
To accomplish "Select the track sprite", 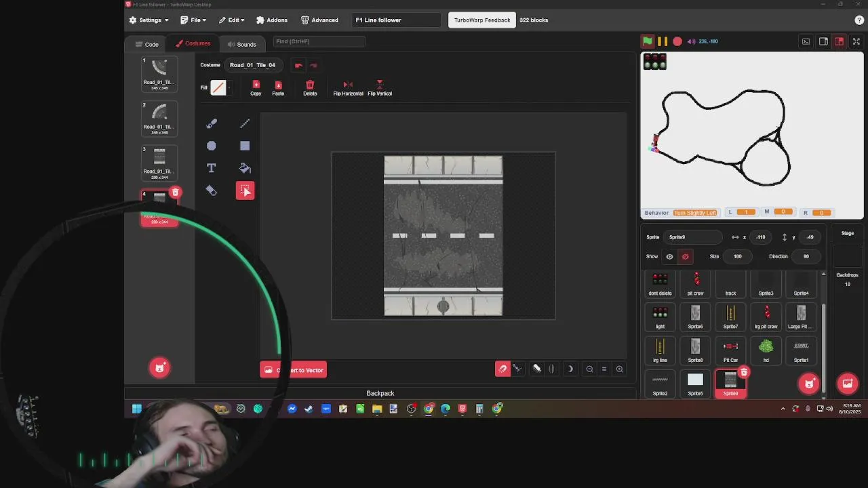I will pyautogui.click(x=730, y=285).
